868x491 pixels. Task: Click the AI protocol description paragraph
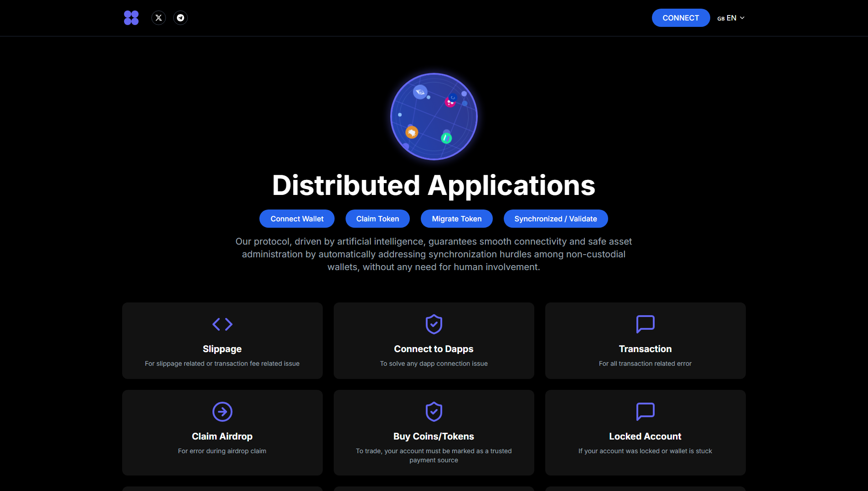tap(434, 254)
